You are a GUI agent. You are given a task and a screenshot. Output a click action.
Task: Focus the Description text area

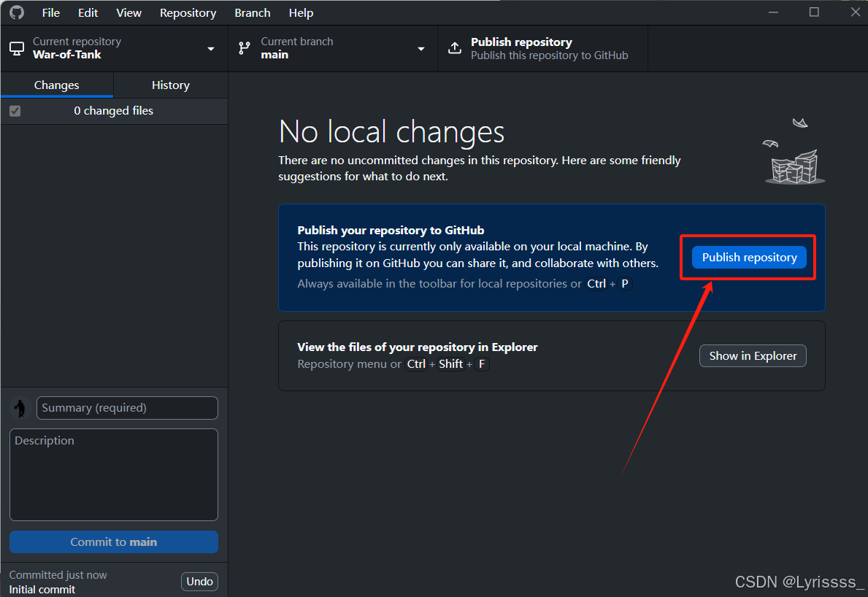pos(113,474)
